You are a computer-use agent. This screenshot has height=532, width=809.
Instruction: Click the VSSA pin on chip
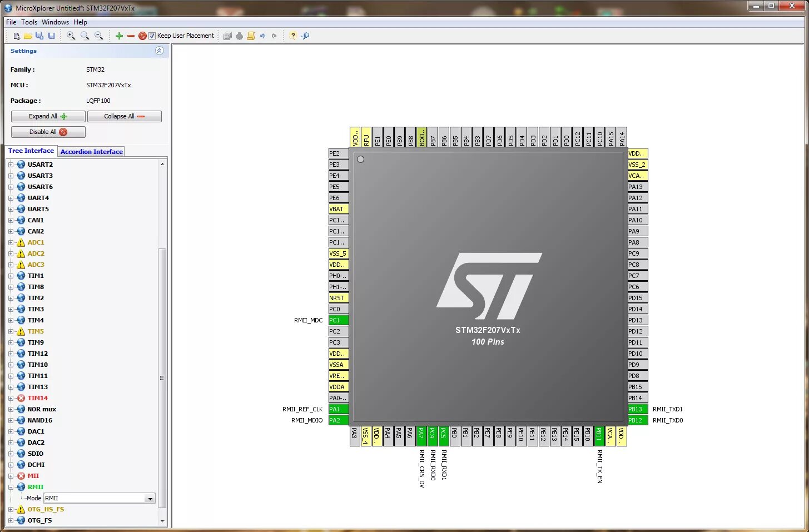[x=339, y=365]
